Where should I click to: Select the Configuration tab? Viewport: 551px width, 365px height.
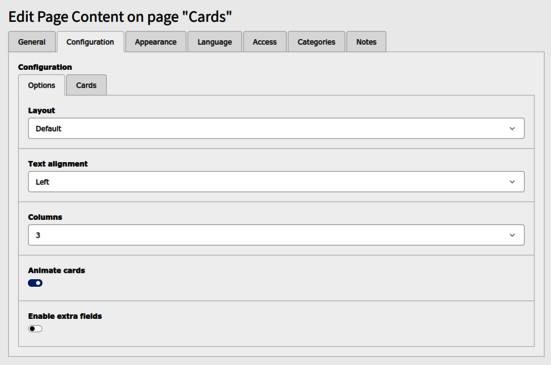90,42
